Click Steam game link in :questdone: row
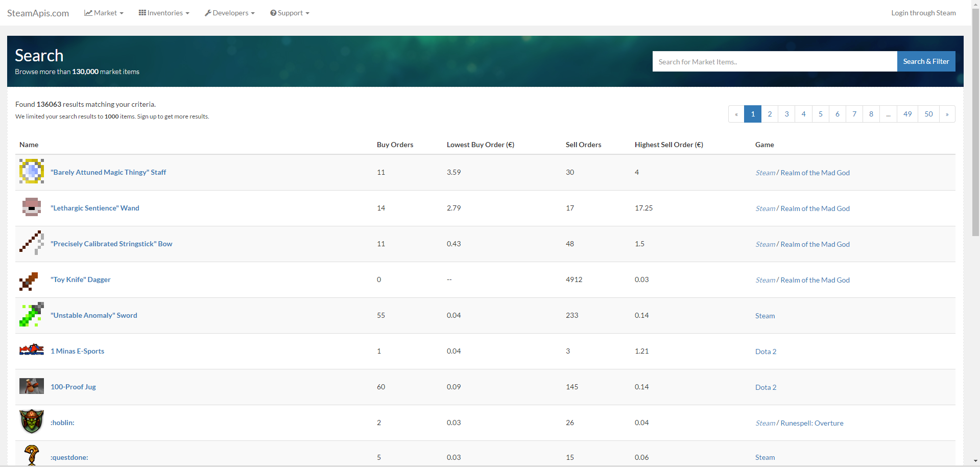This screenshot has width=980, height=467. tap(765, 457)
